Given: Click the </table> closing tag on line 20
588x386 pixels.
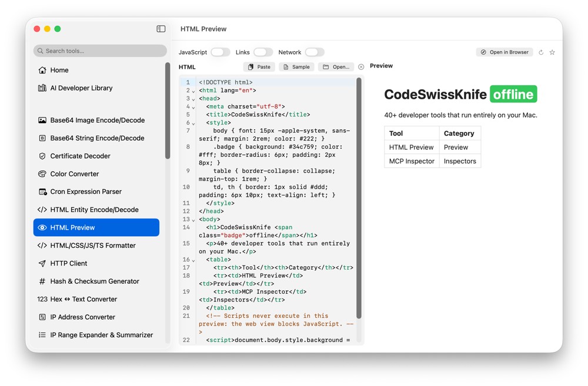Looking at the screenshot, I should click(x=220, y=308).
